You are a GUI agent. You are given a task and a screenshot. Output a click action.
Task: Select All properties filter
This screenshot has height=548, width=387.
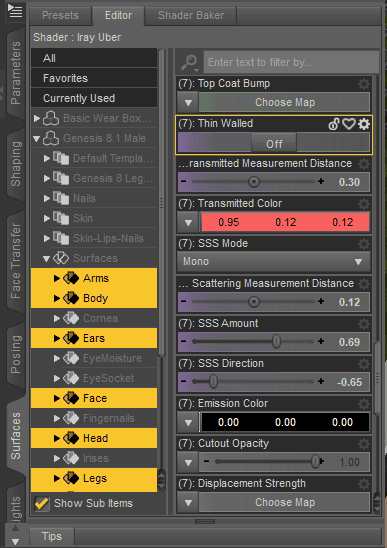click(x=94, y=58)
